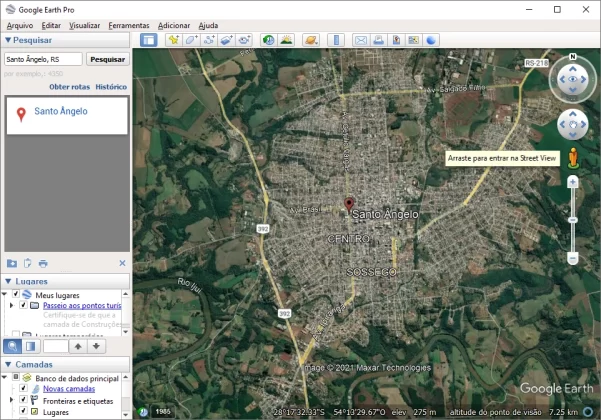Copy search results to My Places folder icon
Image resolution: width=601 pixels, height=420 pixels.
(12, 263)
